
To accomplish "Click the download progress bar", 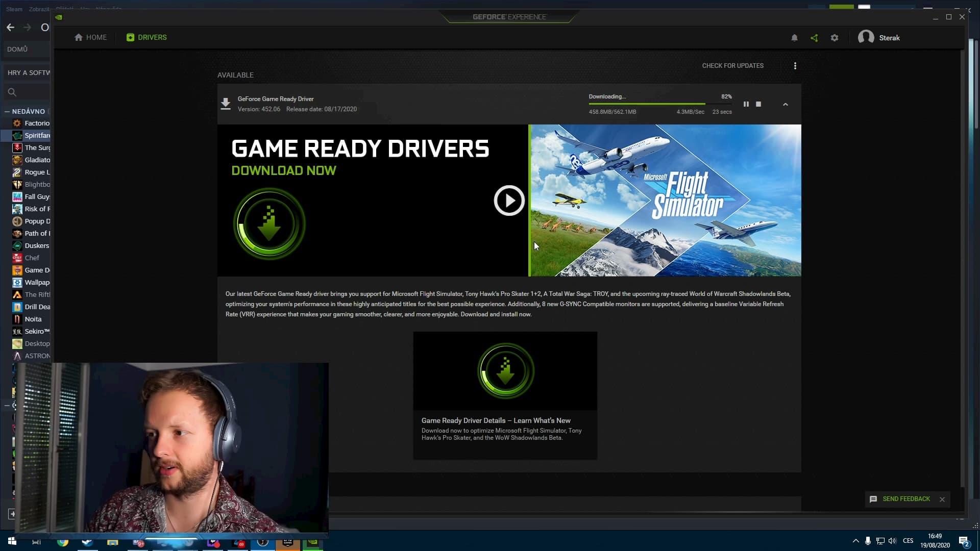I will click(x=660, y=104).
